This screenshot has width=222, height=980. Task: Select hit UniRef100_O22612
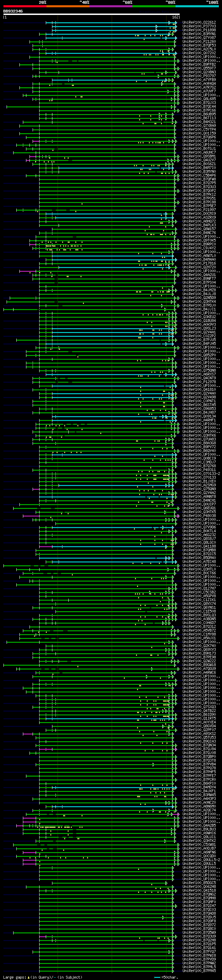[199, 23]
